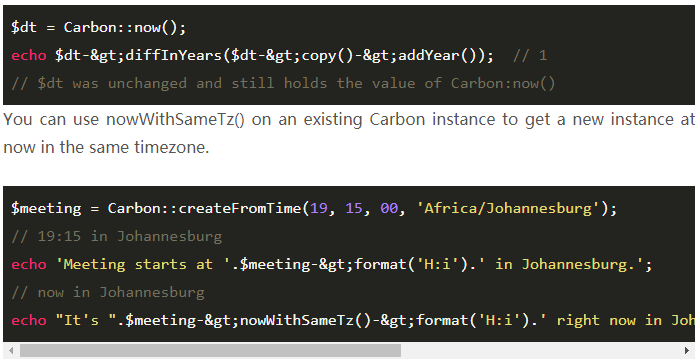Click the right scroll arrow of the code block
Image resolution: width=696 pixels, height=362 pixels.
687,350
